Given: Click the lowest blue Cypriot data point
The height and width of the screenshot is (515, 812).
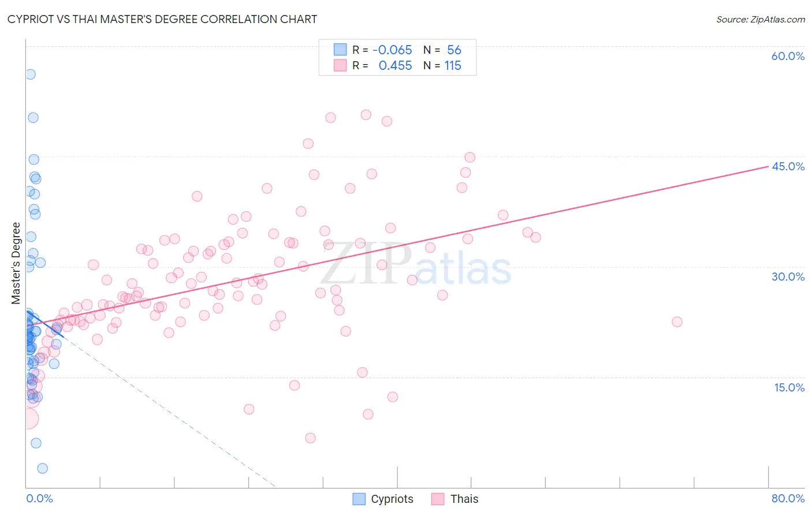Looking at the screenshot, I should pos(42,468).
